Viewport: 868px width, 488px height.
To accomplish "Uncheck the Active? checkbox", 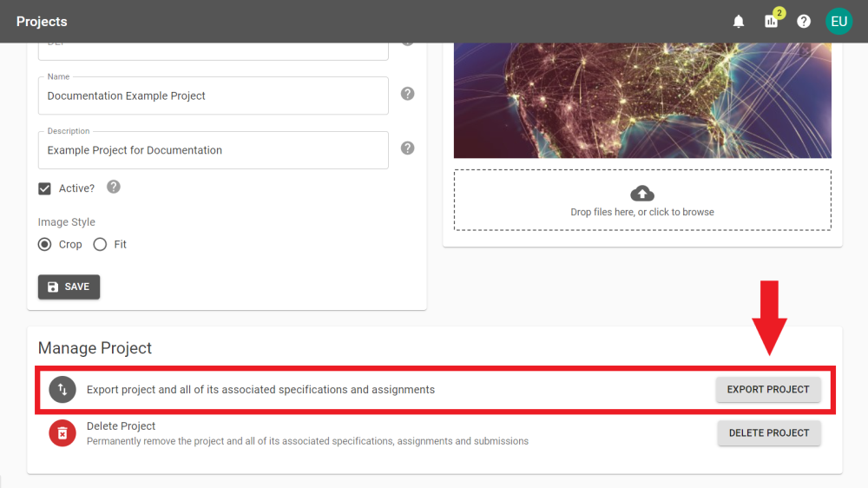I will pyautogui.click(x=45, y=188).
